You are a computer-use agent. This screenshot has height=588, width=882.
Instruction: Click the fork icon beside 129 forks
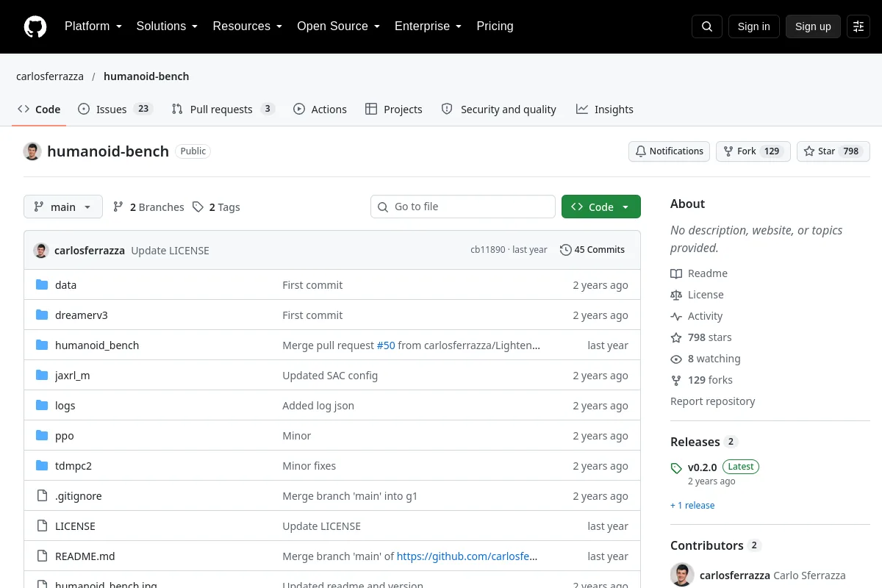(676, 380)
